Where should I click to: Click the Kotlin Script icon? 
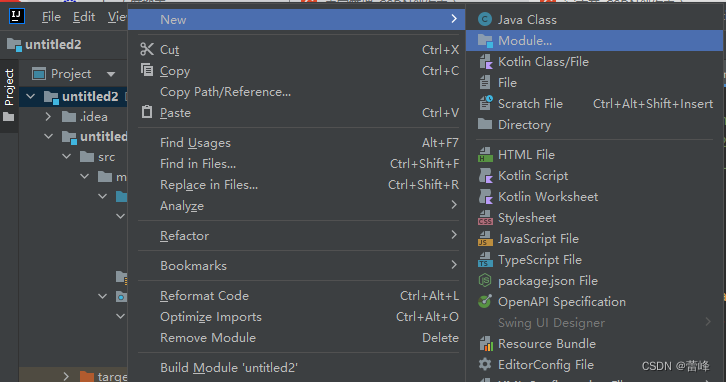coord(485,175)
